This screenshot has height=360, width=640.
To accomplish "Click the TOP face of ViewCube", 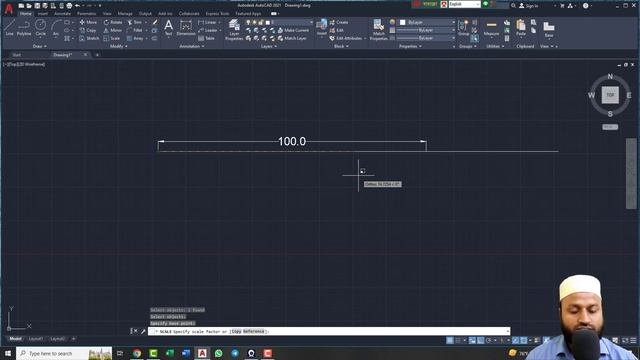I will tap(610, 95).
